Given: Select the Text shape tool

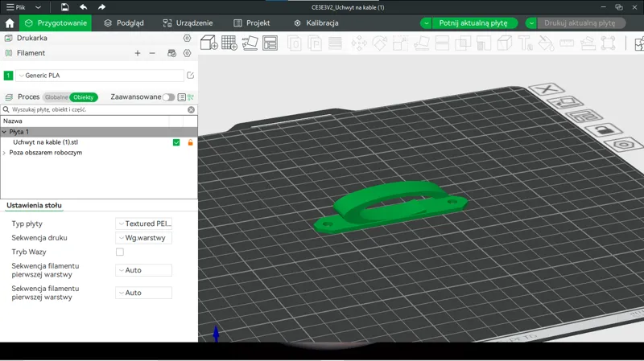Looking at the screenshot, I should pos(526,43).
